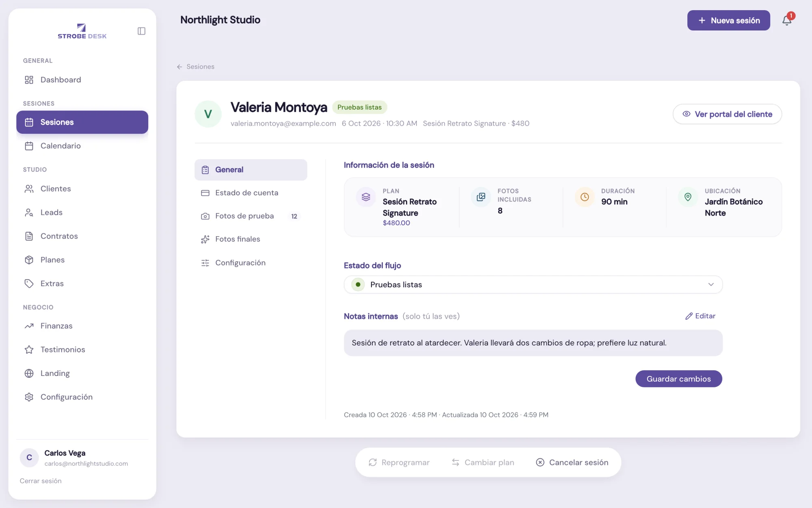Click the plan layers icon
Viewport: 812px width, 508px height.
[366, 197]
